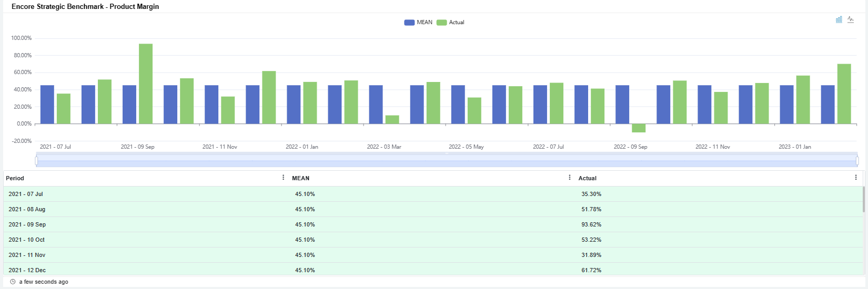Viewport: 868px width, 289px height.
Task: Sort table by MEAN column header
Action: coord(300,178)
